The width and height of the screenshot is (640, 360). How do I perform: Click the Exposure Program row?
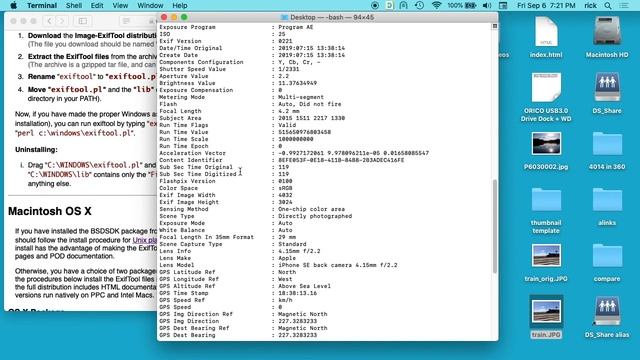[236, 27]
